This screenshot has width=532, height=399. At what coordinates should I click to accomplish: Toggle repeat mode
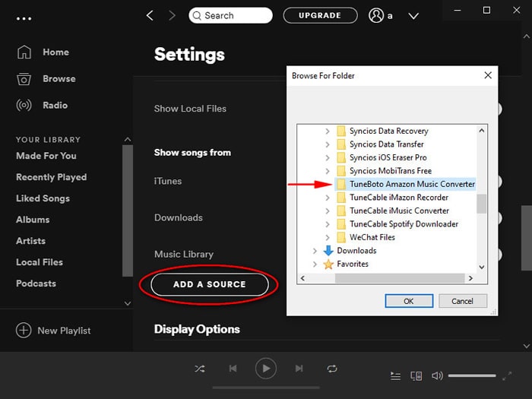[332, 369]
